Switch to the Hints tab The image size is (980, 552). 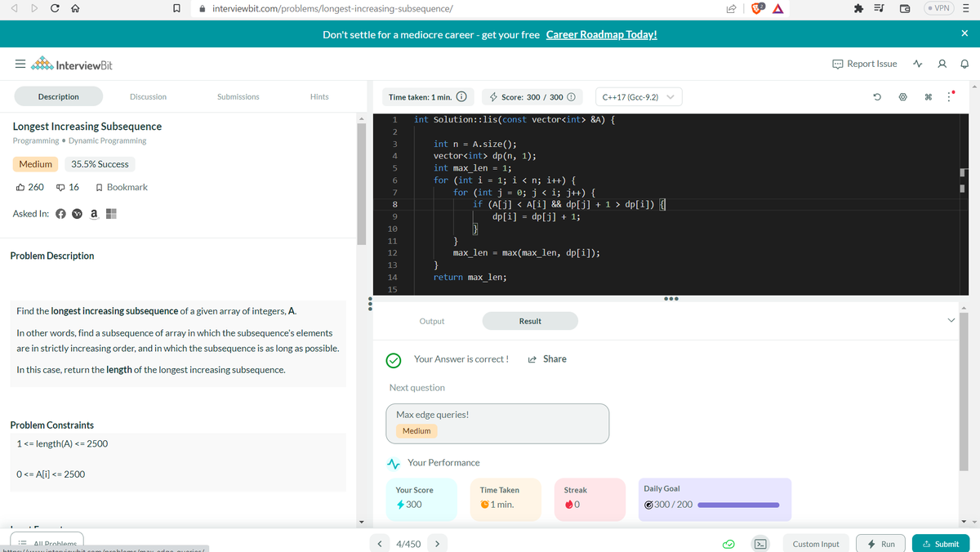(x=319, y=96)
